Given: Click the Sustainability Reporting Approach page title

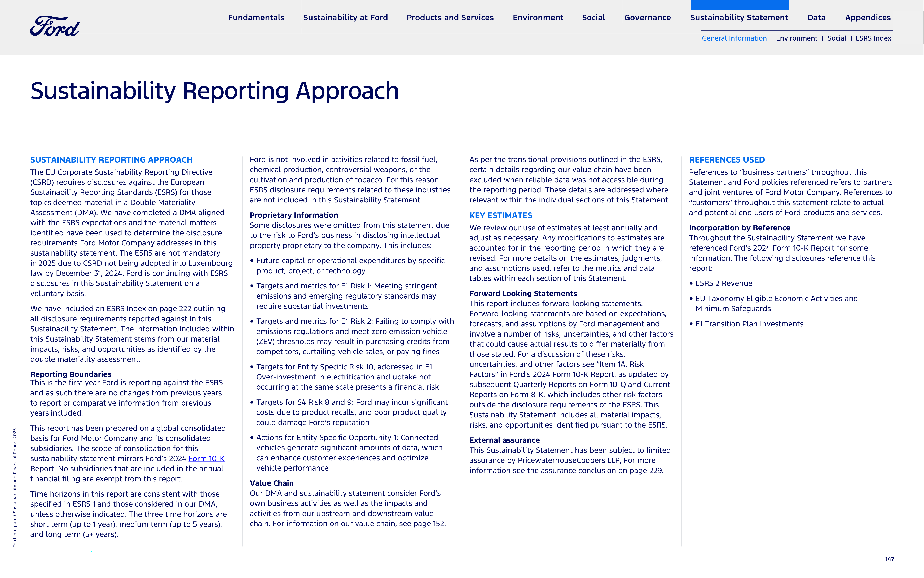Looking at the screenshot, I should click(x=214, y=91).
